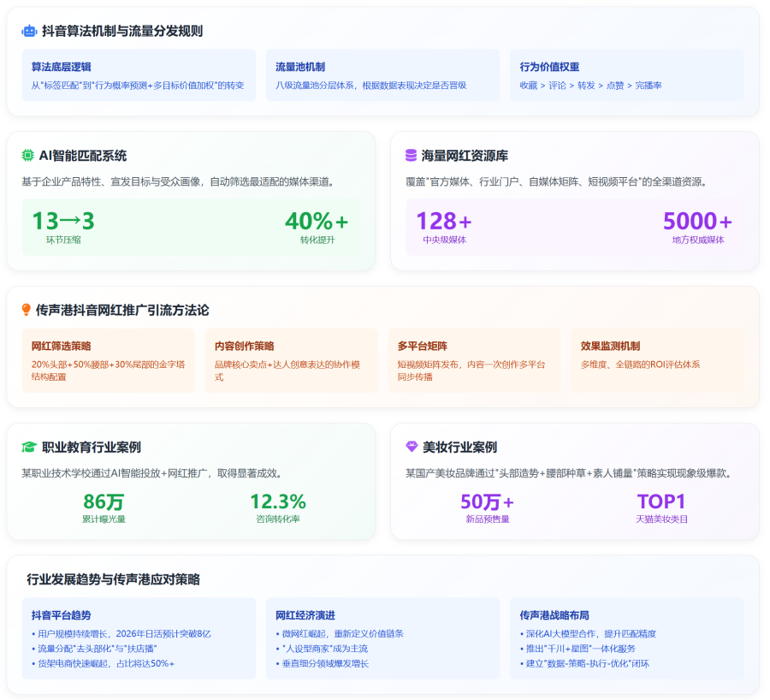This screenshot has height=700, width=770.
Task: Click the green chip icon for AI智能匹配系统
Action: click(x=28, y=156)
